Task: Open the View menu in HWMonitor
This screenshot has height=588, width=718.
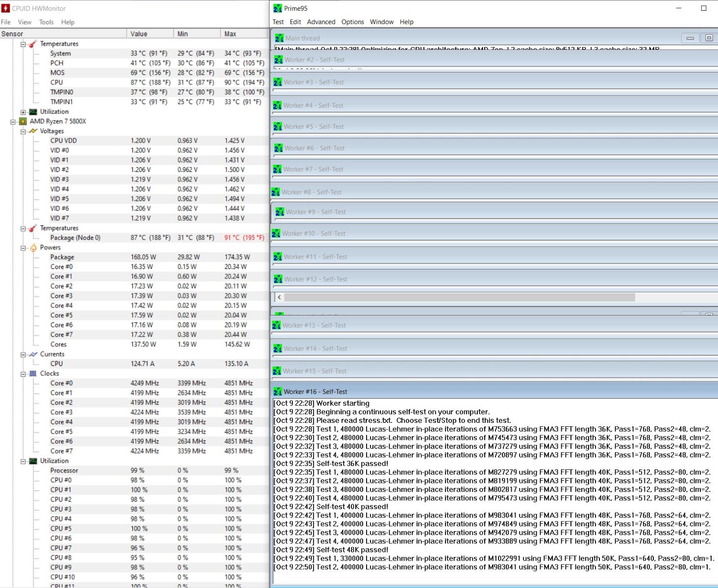Action: 25,22
